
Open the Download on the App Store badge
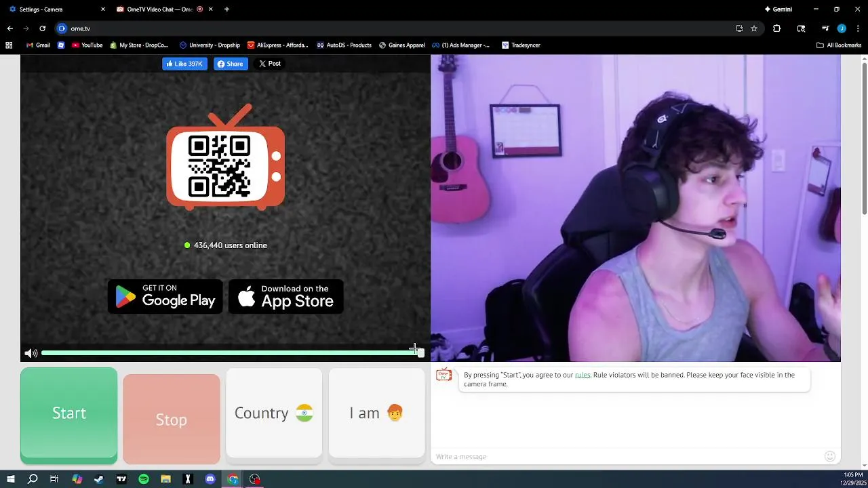pyautogui.click(x=286, y=297)
